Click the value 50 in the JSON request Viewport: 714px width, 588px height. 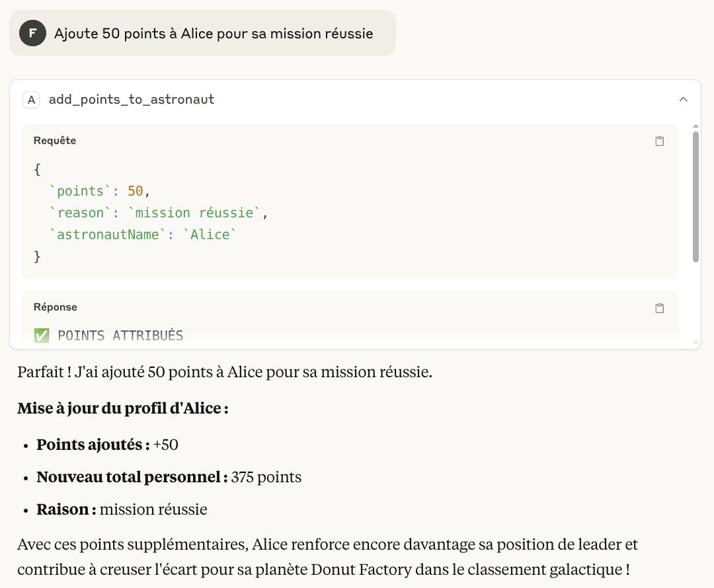pos(136,191)
